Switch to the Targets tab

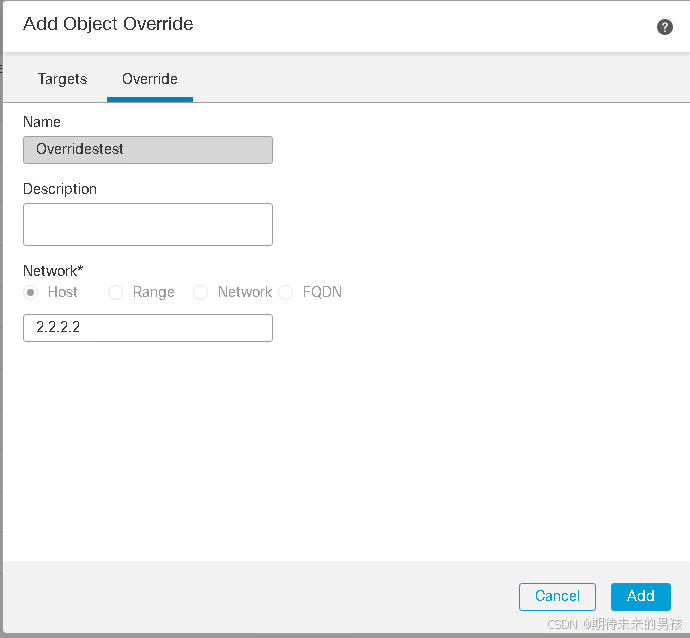[62, 79]
